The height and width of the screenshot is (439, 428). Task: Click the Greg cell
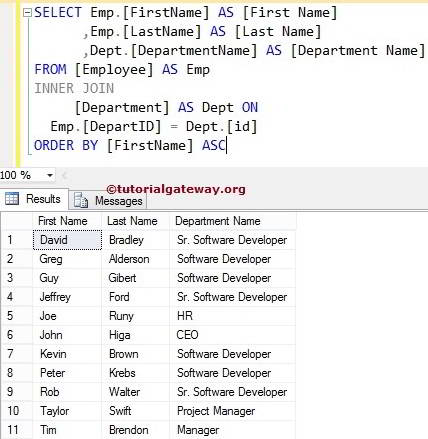[67, 259]
